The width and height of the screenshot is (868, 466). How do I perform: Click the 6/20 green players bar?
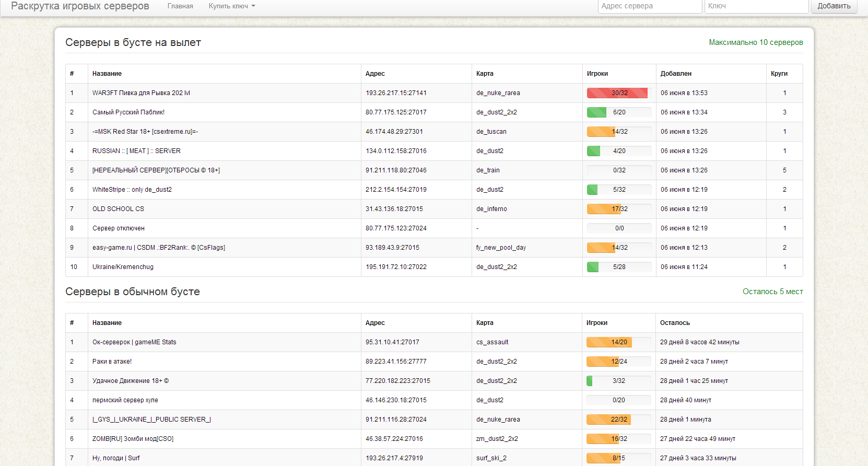coord(619,112)
